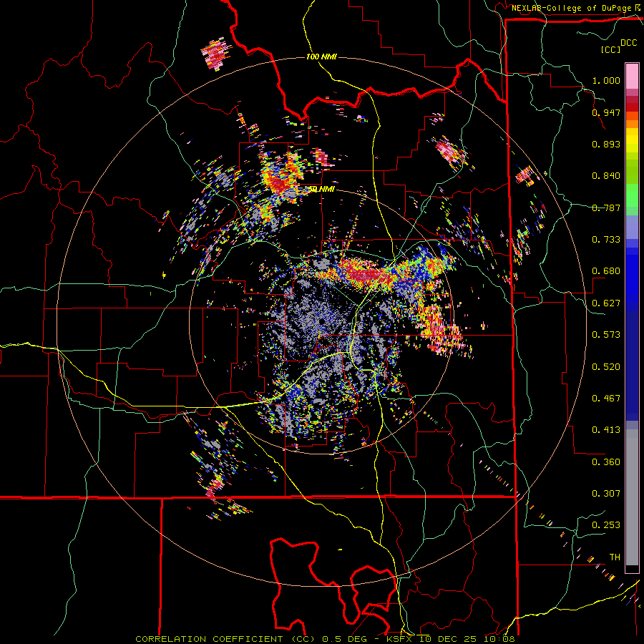Click the 50 NMI range ring label
The width and height of the screenshot is (644, 644).
click(321, 189)
